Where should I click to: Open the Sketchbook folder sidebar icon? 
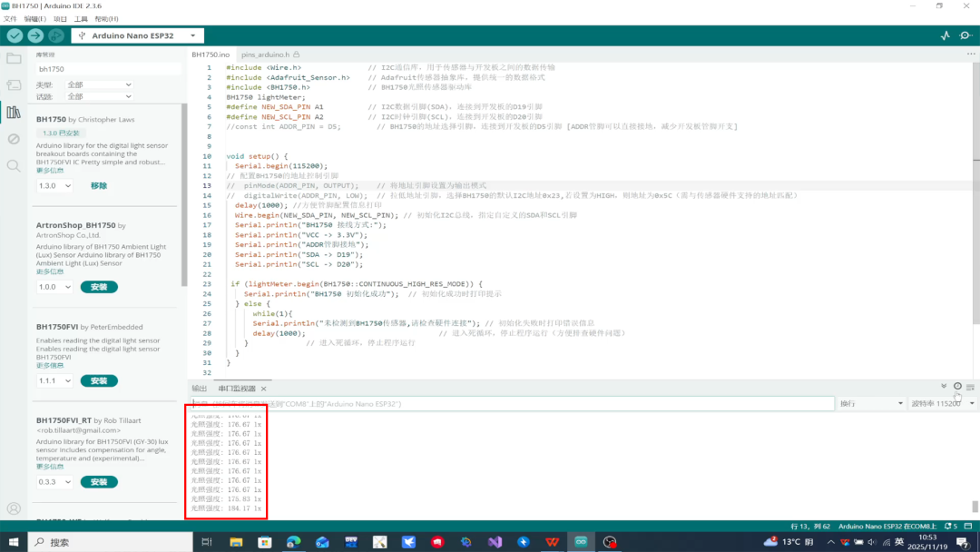click(14, 59)
